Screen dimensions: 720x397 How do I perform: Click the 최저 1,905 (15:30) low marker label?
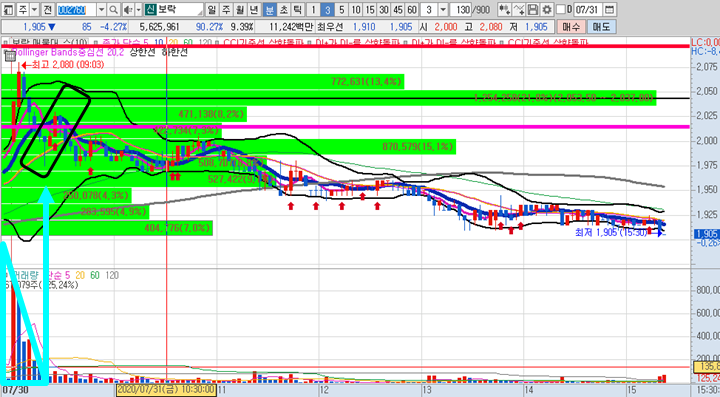(x=612, y=233)
